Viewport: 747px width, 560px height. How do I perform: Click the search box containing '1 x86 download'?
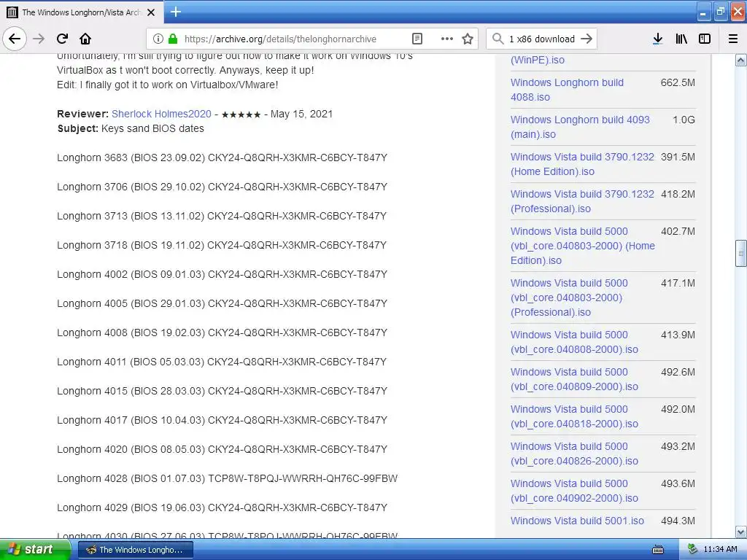tap(542, 39)
